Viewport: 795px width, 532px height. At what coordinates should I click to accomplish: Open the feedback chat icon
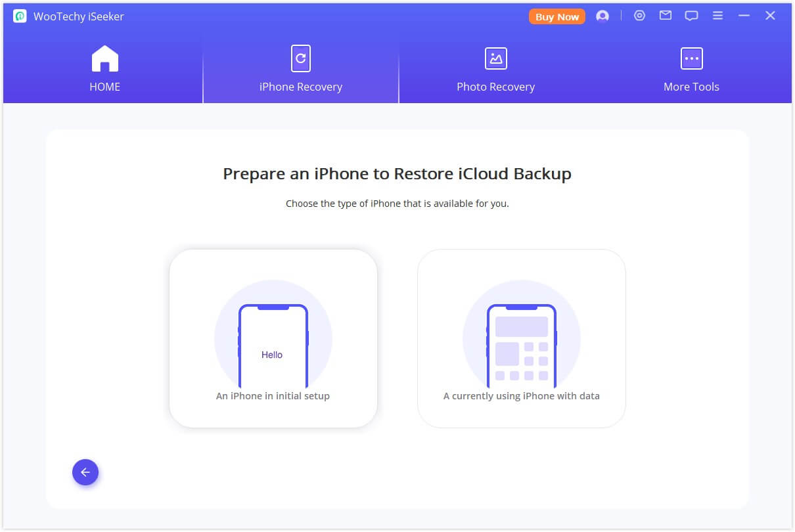[691, 15]
